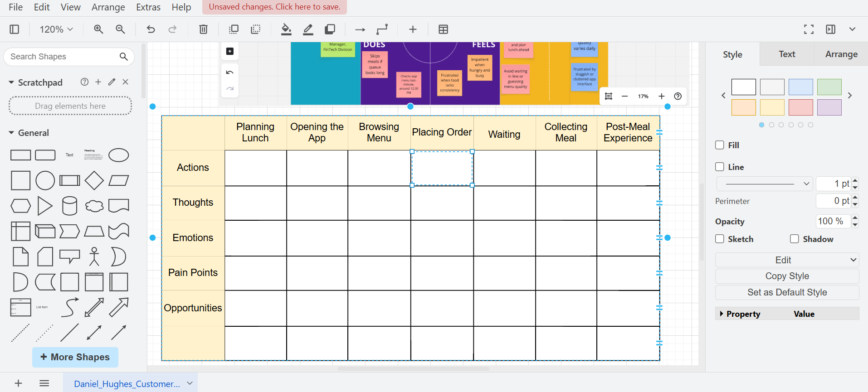Undo the last action in the toolbar

pyautogui.click(x=151, y=29)
